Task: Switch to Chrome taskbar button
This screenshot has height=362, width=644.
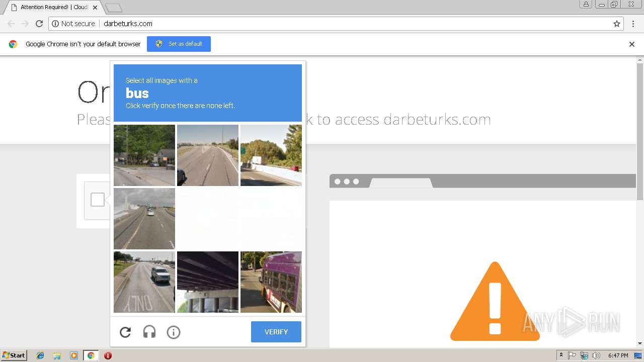Action: pyautogui.click(x=91, y=355)
